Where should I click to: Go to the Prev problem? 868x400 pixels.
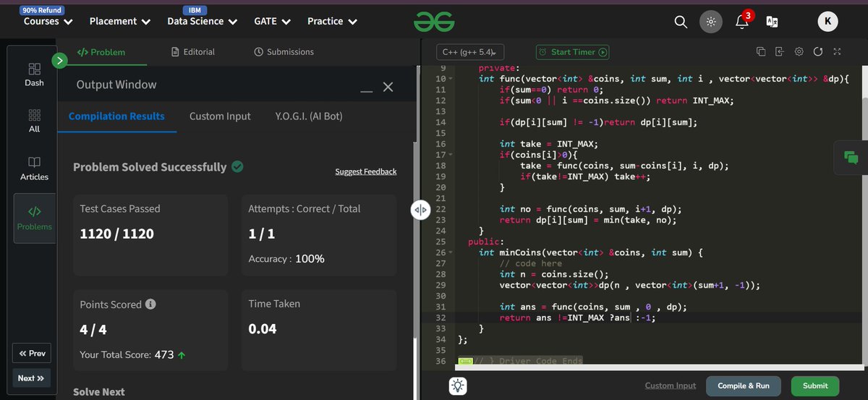[x=32, y=353]
